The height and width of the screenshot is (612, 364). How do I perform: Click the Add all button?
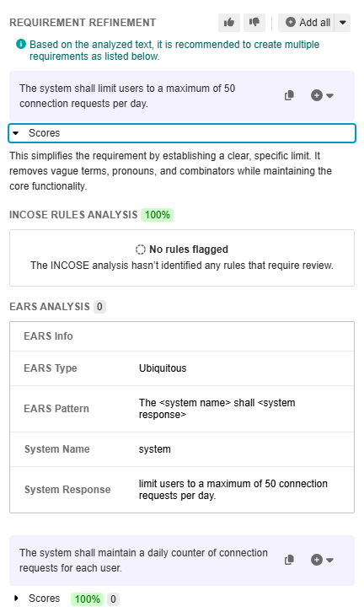tap(308, 23)
